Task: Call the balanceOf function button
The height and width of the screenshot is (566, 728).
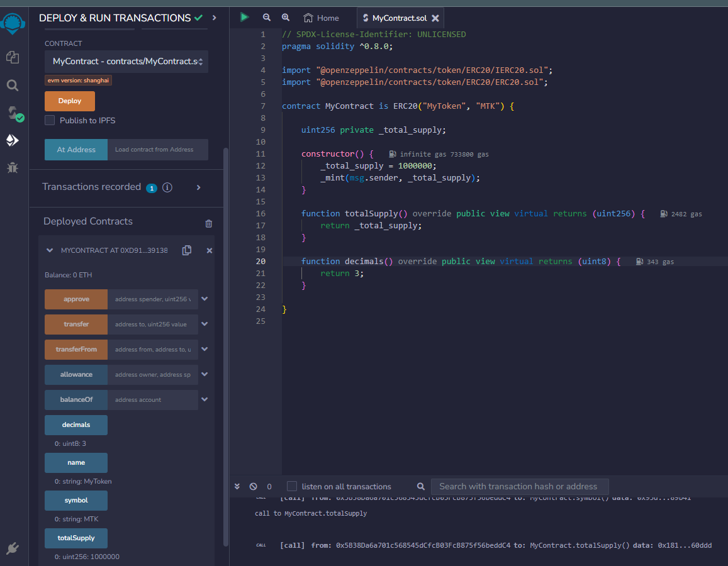Action: tap(76, 399)
